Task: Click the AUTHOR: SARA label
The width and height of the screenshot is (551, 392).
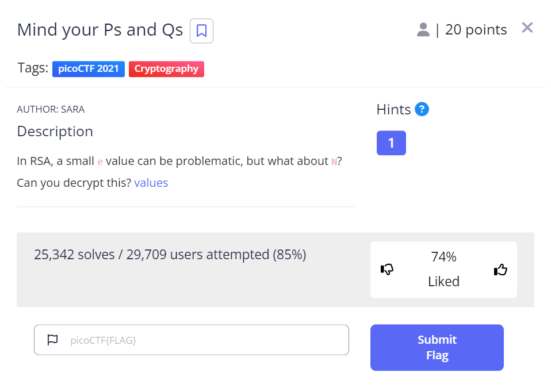Action: coord(51,109)
